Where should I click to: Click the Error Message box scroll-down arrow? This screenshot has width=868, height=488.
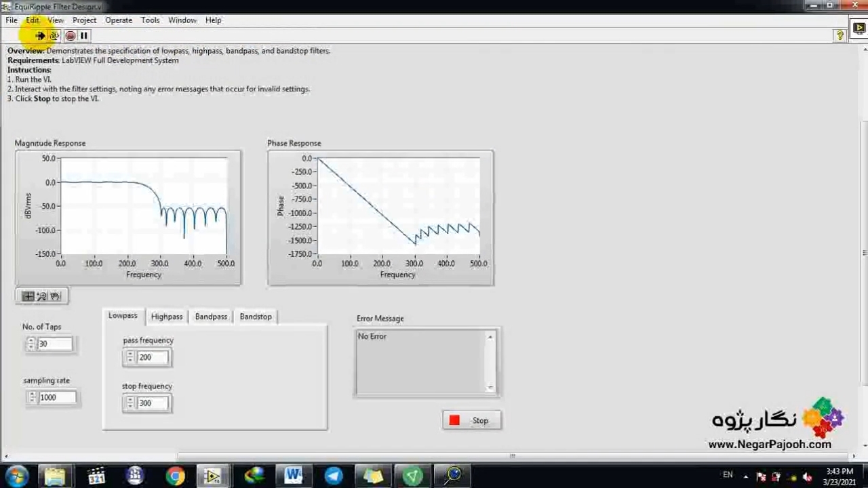point(490,387)
